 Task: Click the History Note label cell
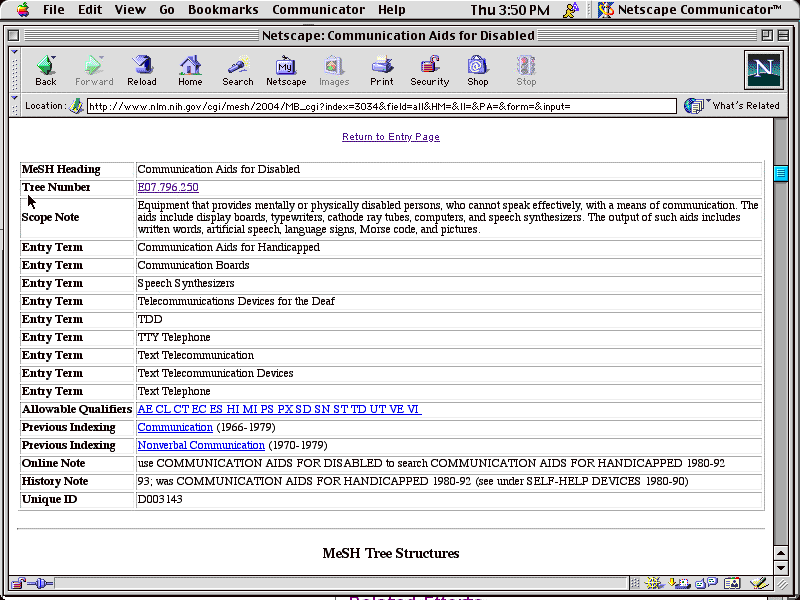77,481
